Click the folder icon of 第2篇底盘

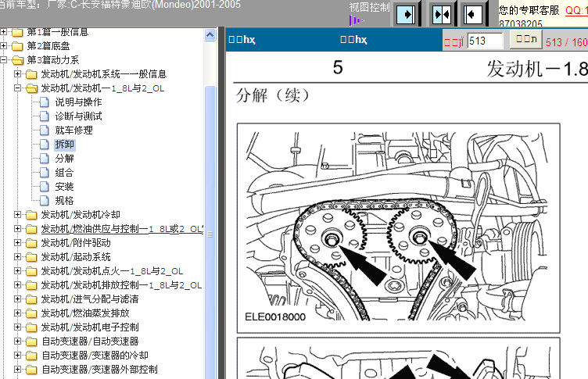(17, 46)
